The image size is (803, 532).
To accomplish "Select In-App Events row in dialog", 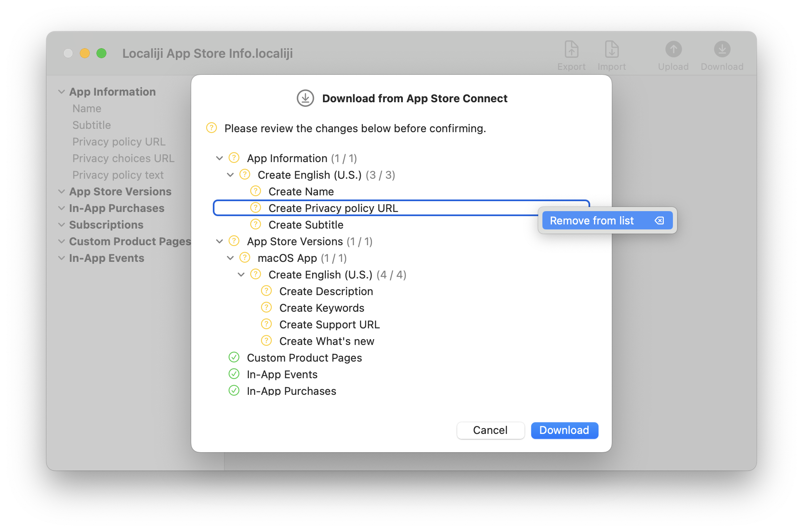I will click(x=401, y=374).
